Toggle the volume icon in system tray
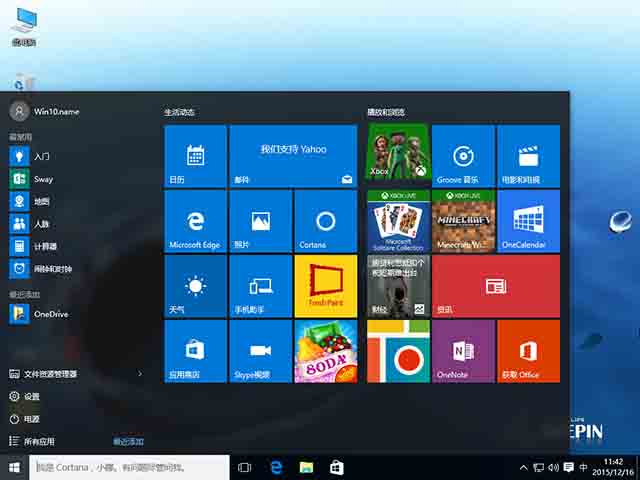Viewport: 640px width, 480px height. pos(554,467)
